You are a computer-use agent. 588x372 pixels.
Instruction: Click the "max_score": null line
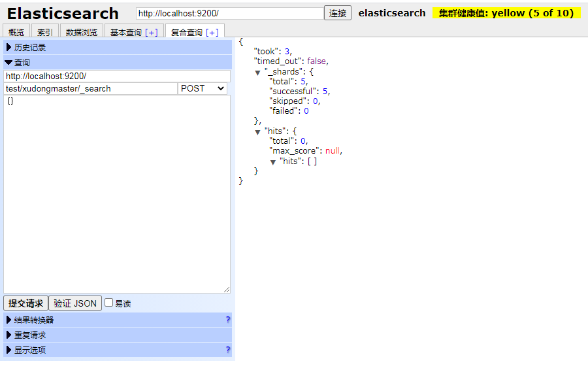coord(306,150)
